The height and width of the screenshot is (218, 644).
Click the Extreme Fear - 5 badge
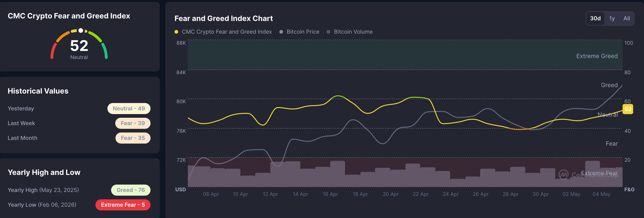click(123, 205)
